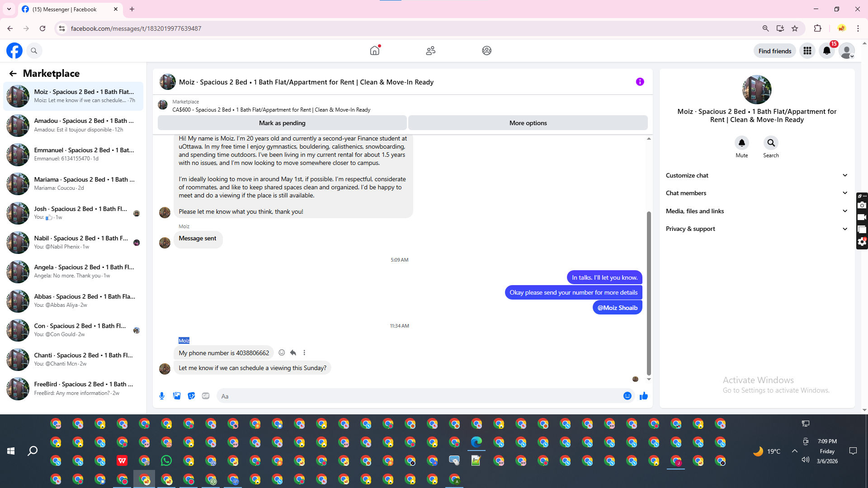Click the chat conversation scrollbar
Image resolution: width=868 pixels, height=488 pixels.
tap(649, 294)
